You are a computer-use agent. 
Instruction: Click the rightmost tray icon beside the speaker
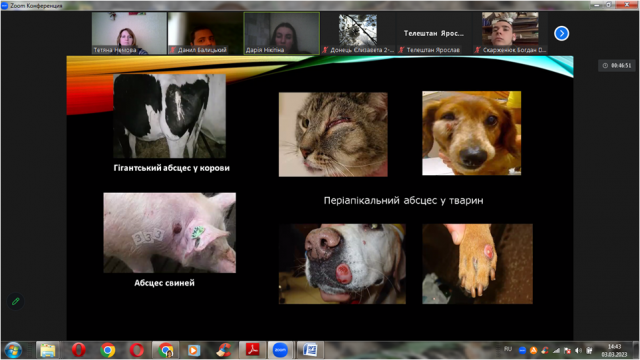pyautogui.click(x=589, y=351)
